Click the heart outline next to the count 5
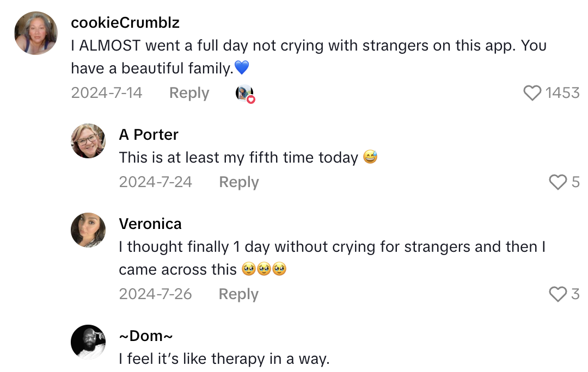588x372 pixels. click(558, 182)
